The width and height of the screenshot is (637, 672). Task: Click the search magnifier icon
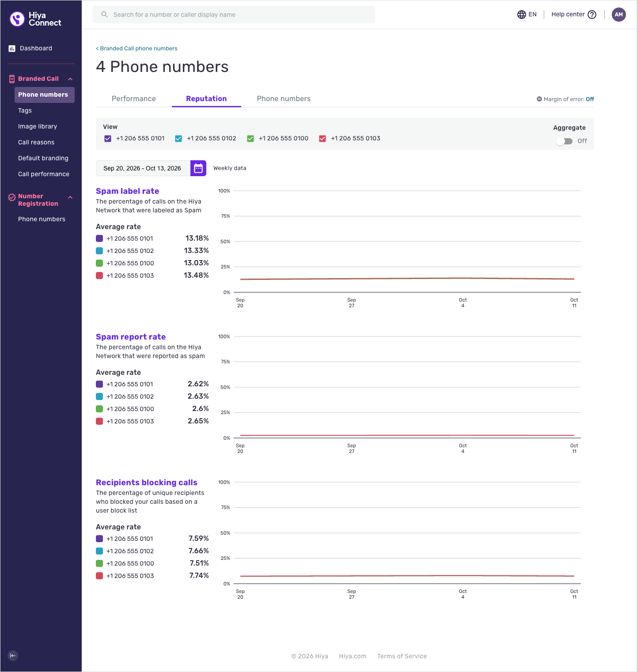tap(105, 15)
